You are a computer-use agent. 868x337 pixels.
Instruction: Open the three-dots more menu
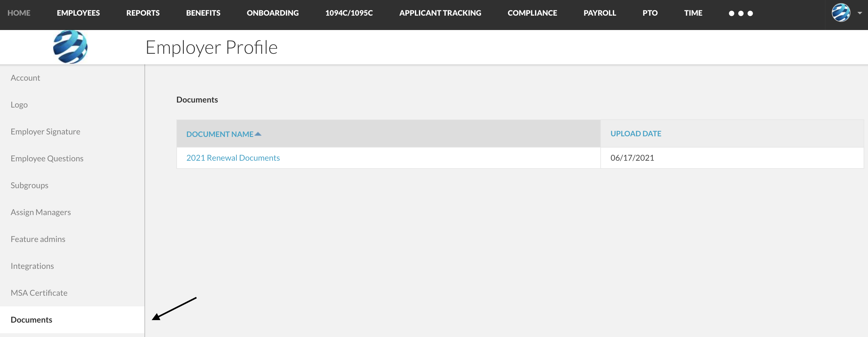pyautogui.click(x=741, y=13)
